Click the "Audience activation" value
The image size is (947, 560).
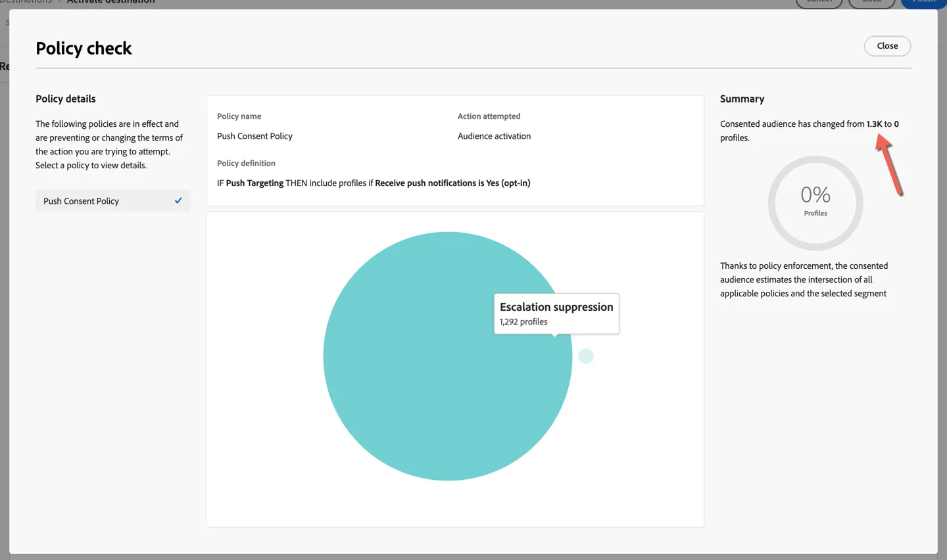tap(494, 136)
